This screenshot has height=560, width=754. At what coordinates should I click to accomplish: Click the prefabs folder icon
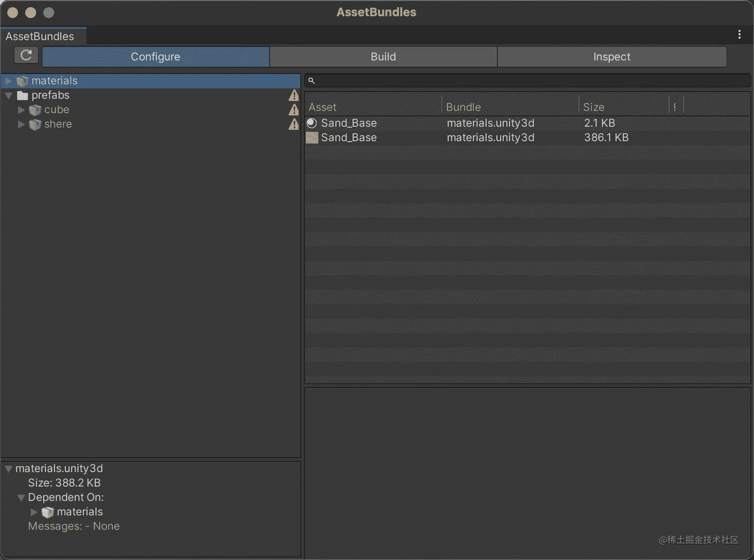[x=22, y=95]
